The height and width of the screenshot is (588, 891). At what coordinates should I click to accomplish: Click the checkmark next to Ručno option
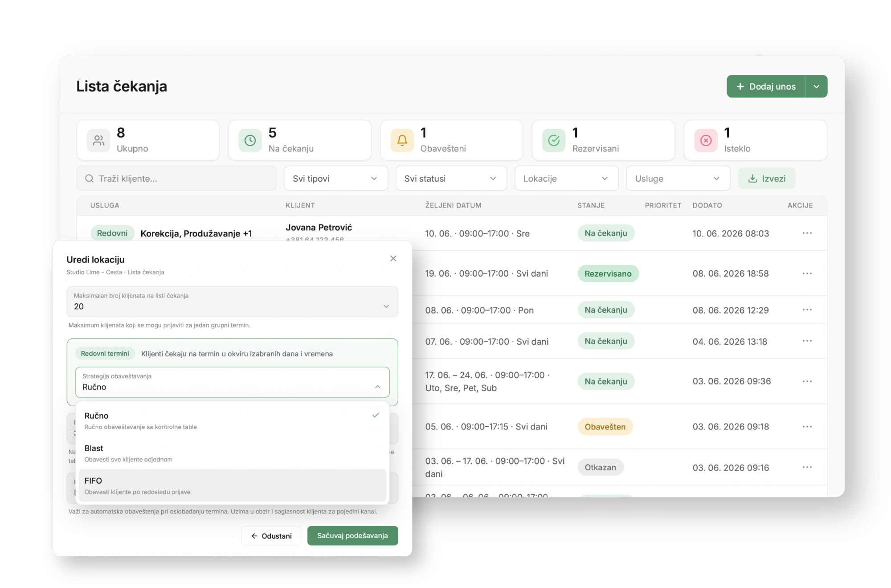click(376, 415)
